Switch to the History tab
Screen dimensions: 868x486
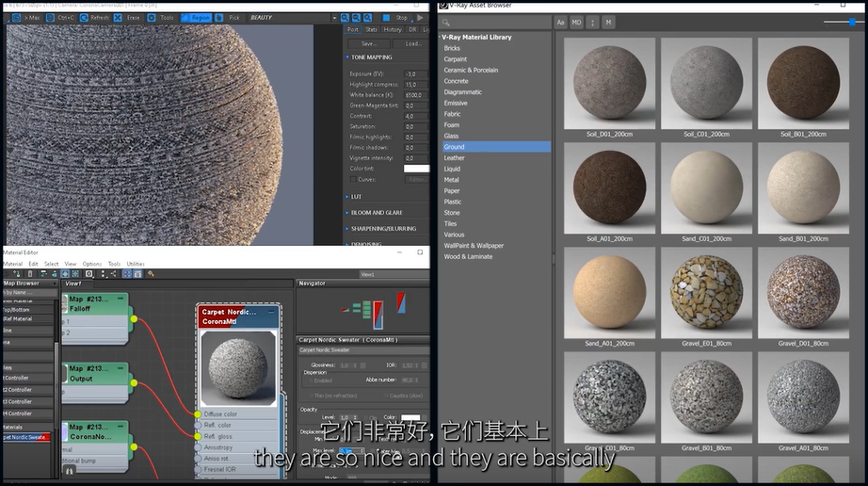[393, 29]
